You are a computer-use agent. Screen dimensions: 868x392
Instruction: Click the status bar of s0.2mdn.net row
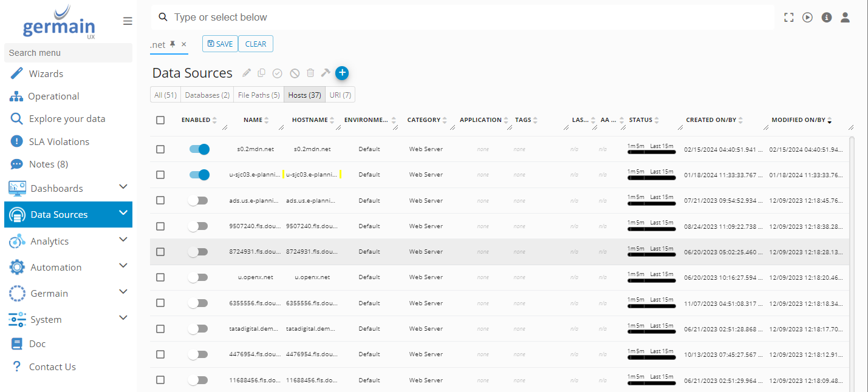point(651,152)
